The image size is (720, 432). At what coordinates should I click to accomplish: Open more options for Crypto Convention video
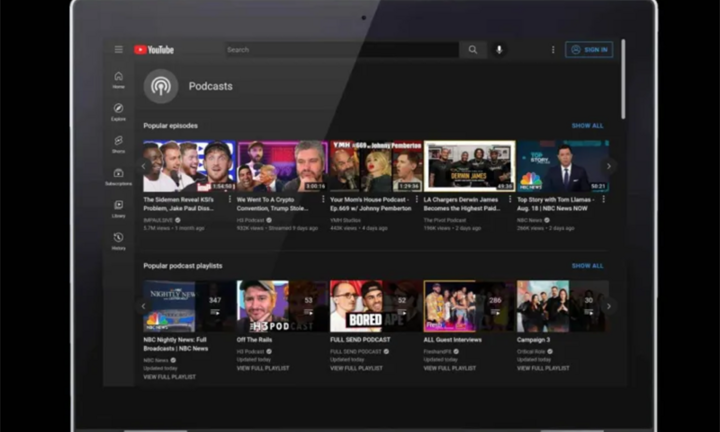click(323, 199)
